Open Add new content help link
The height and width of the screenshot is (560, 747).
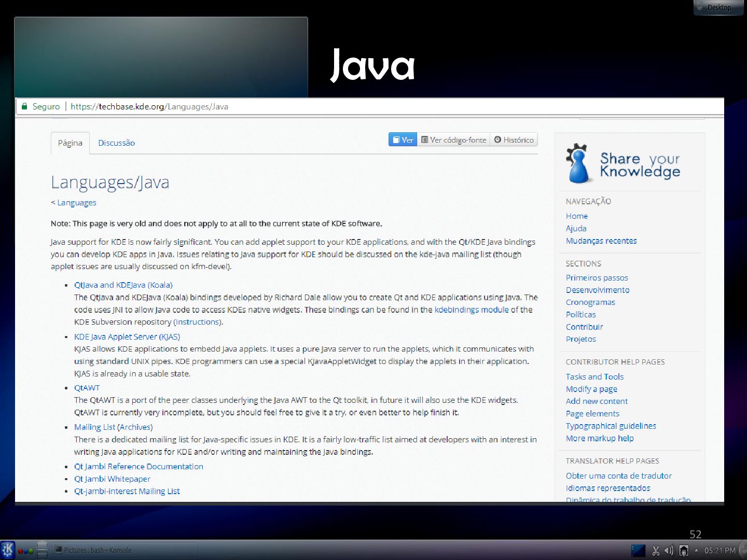click(x=597, y=401)
